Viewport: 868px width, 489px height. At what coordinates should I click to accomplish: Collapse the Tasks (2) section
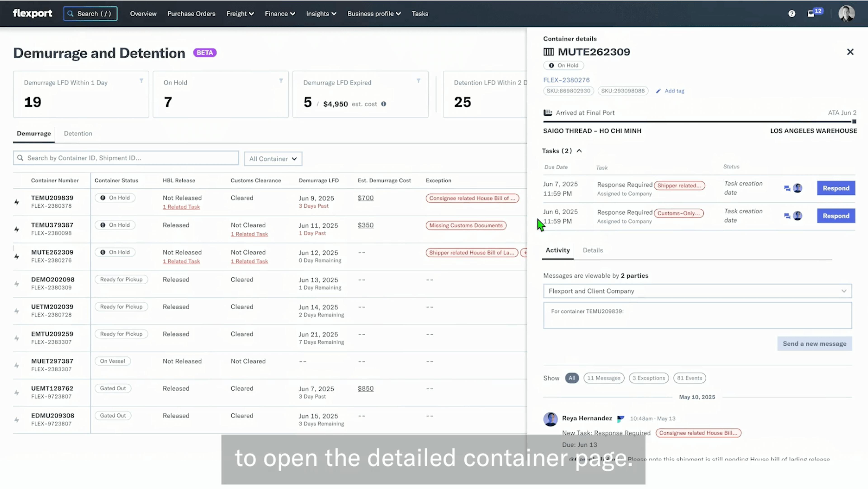pos(580,151)
